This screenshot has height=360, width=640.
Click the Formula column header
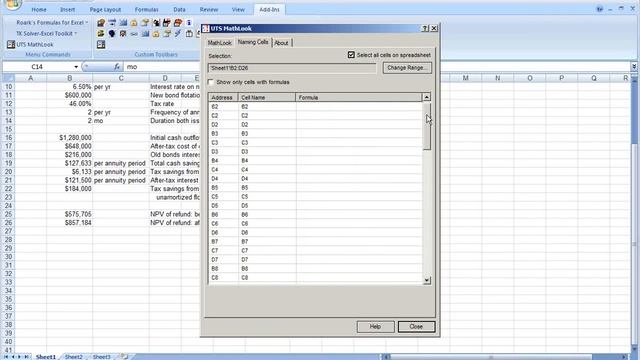click(x=359, y=98)
